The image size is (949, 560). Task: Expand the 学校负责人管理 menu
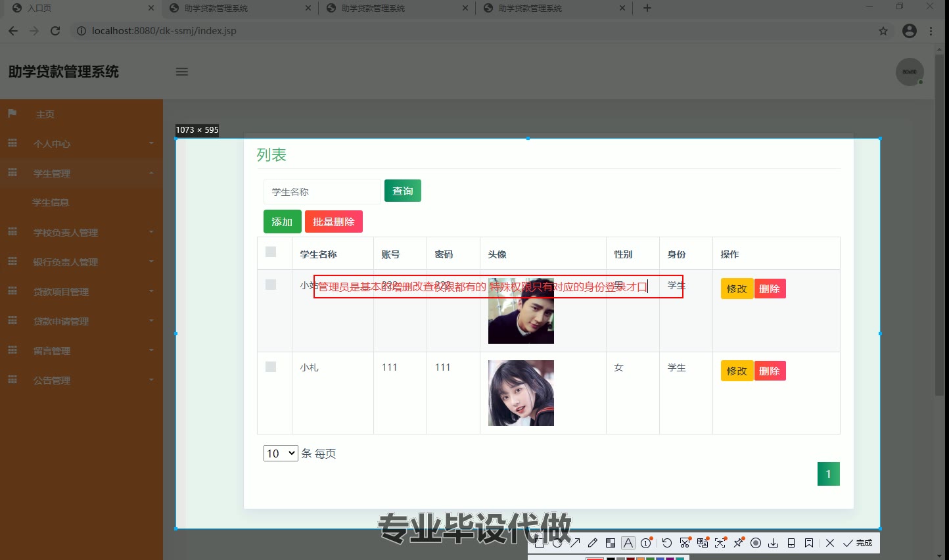(81, 232)
